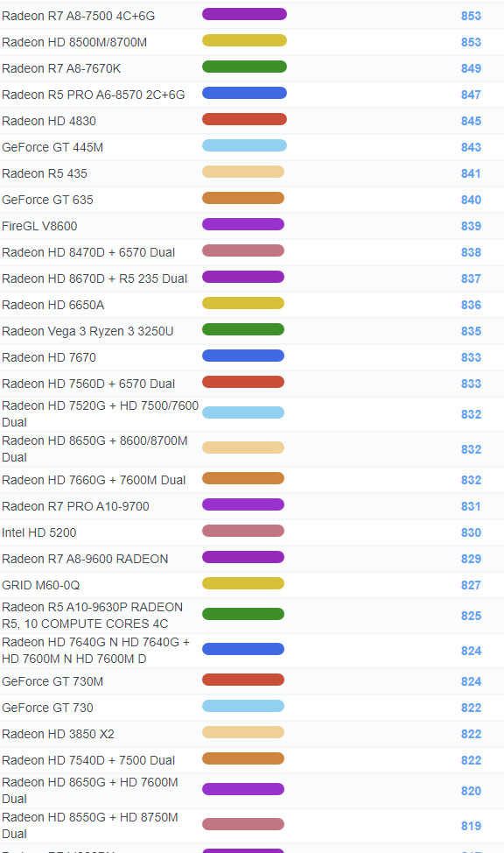Open the Radeon R7 PRO A10-9700 entry
This screenshot has width=504, height=853.
pyautogui.click(x=75, y=506)
